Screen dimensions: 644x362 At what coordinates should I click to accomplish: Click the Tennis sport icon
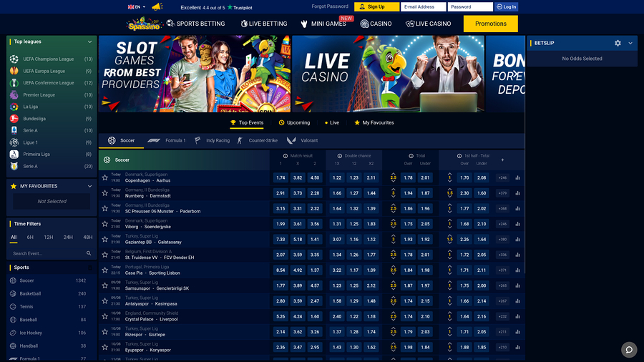click(x=13, y=307)
